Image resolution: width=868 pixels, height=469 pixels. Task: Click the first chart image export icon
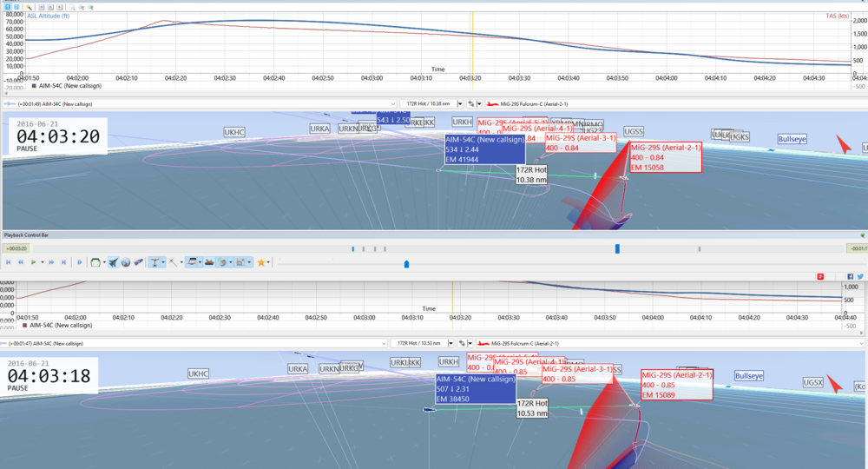click(x=42, y=7)
